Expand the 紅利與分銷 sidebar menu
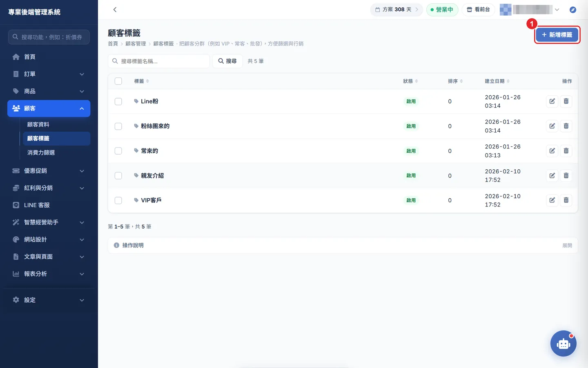The width and height of the screenshot is (588, 368). click(x=49, y=188)
